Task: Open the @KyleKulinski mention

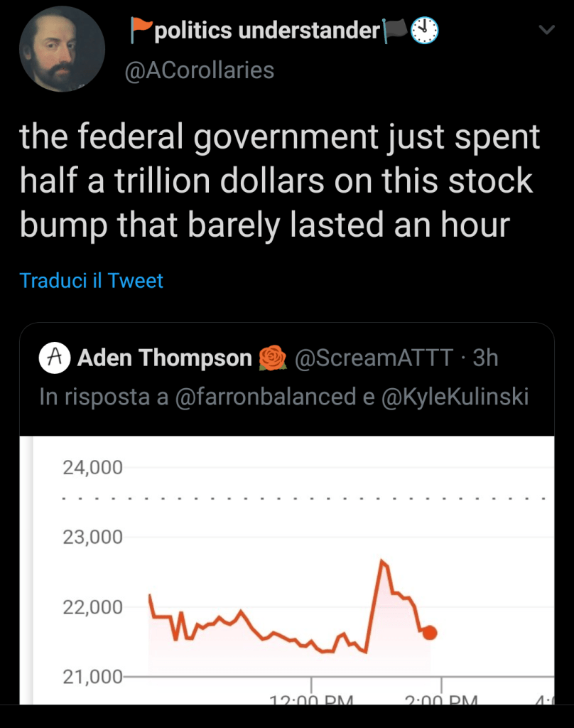Action: (455, 397)
